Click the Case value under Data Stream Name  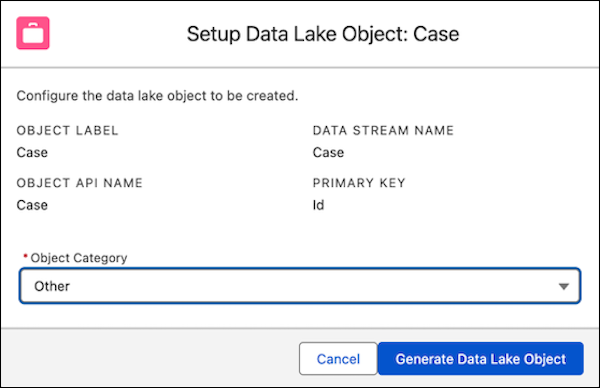328,153
